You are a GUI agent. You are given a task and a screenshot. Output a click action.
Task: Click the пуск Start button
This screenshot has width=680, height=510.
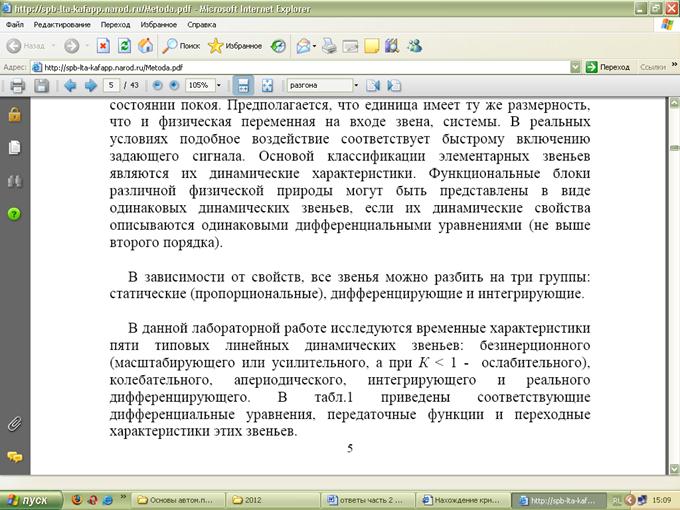point(31,500)
